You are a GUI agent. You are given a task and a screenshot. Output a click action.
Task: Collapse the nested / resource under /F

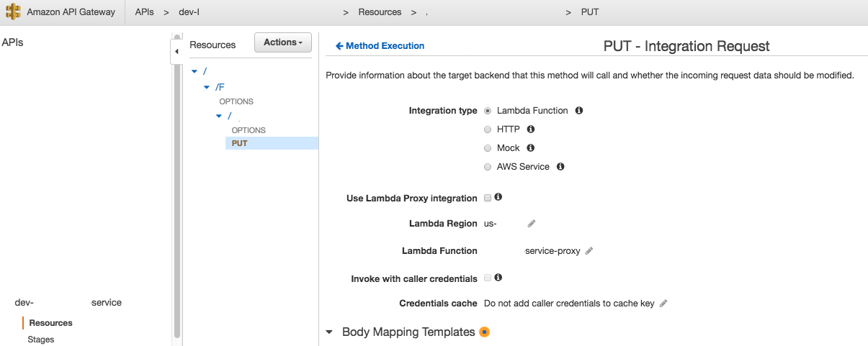(219, 116)
